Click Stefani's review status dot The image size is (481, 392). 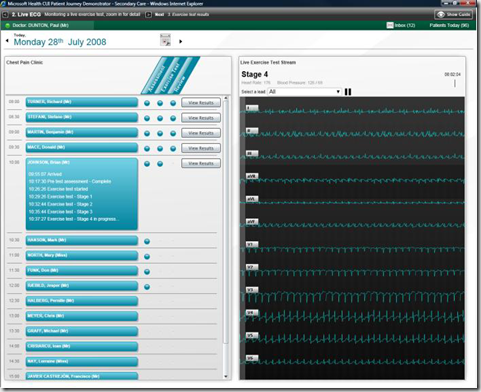coord(173,118)
